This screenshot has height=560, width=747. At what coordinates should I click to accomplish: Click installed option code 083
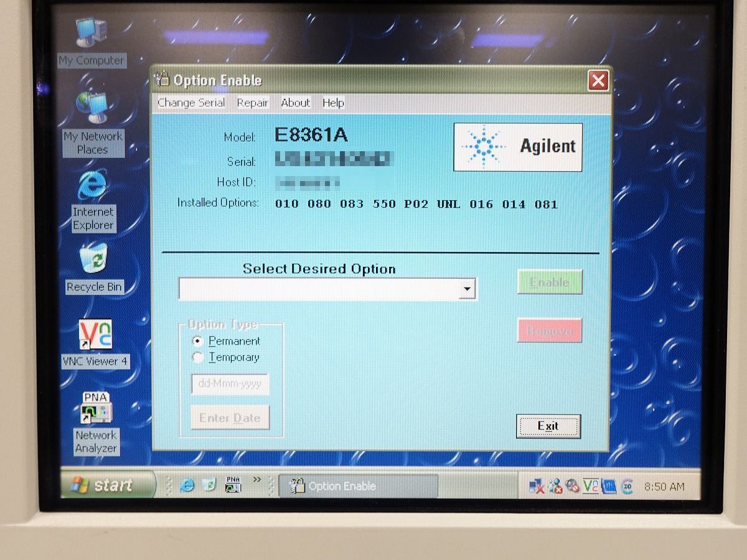pos(352,204)
